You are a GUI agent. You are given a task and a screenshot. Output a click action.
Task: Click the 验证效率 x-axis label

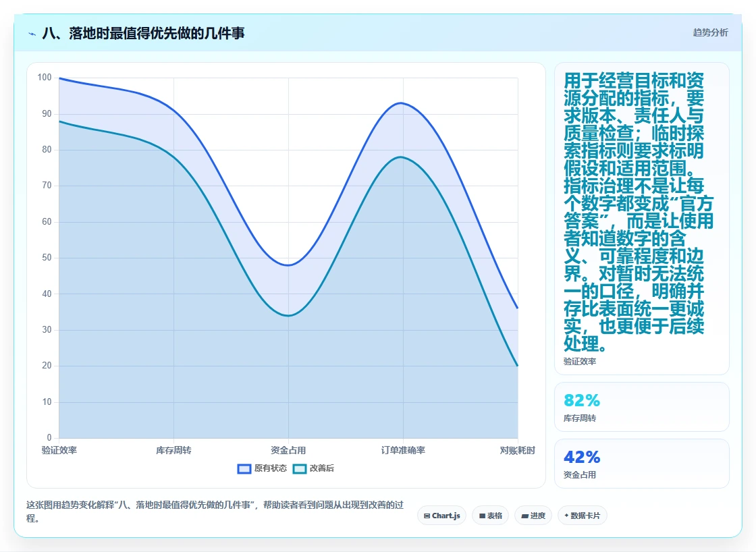[59, 450]
